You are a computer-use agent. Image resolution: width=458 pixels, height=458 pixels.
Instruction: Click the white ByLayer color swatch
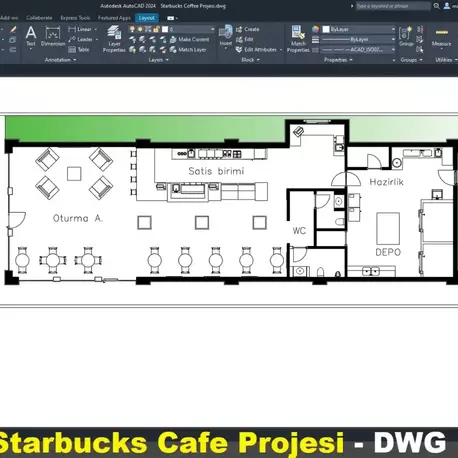click(x=326, y=29)
